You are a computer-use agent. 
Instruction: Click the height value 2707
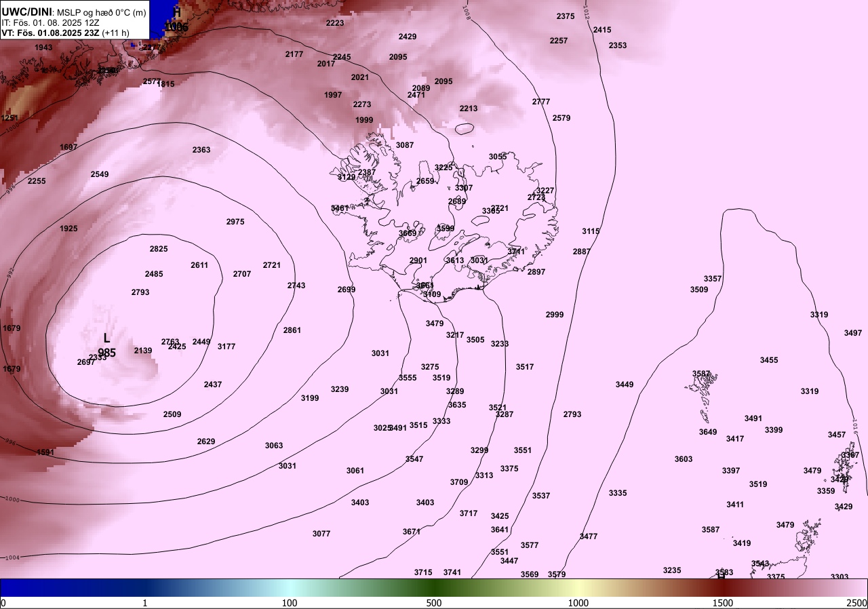[242, 274]
